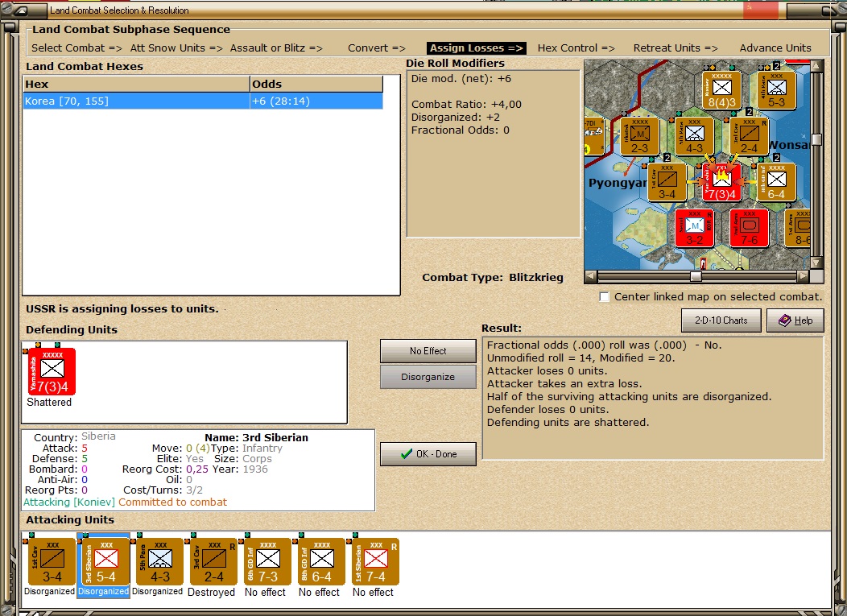Click the Shattered label under Yamashita

[x=49, y=402]
